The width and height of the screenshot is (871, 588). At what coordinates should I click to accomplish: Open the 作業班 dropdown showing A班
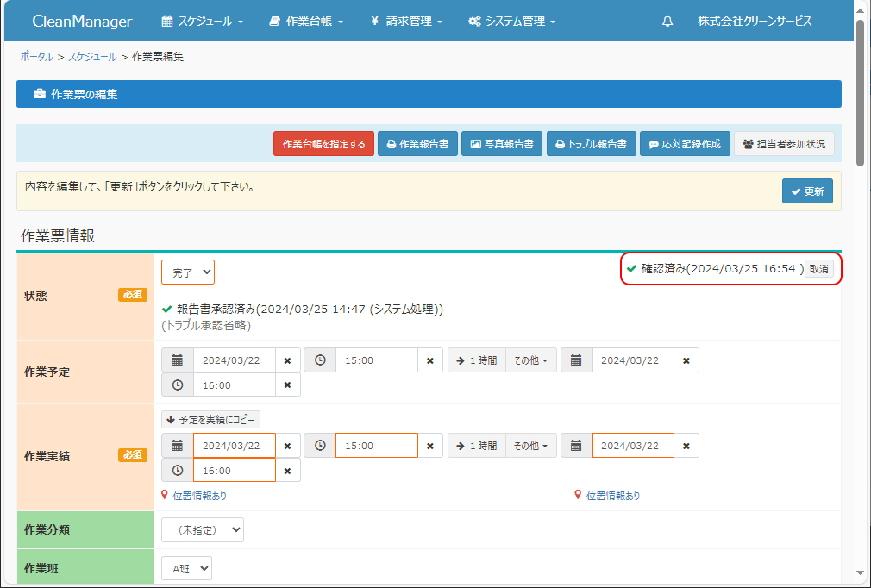click(186, 568)
